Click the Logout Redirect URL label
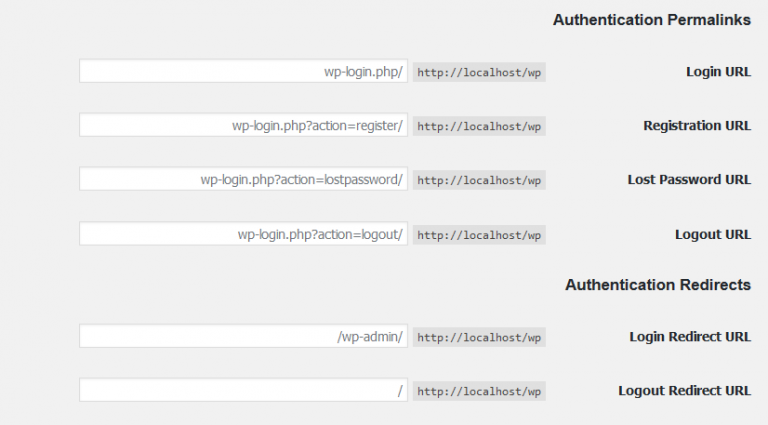 click(x=684, y=391)
